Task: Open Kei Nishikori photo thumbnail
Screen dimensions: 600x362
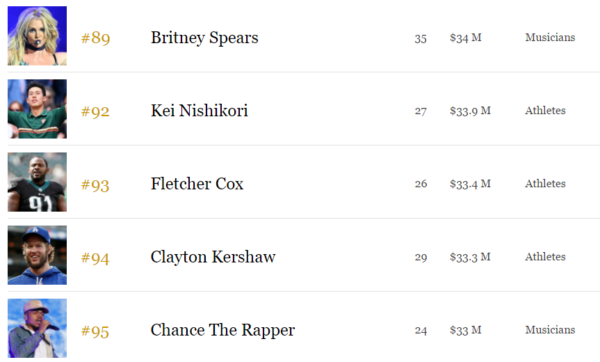Action: tap(37, 109)
